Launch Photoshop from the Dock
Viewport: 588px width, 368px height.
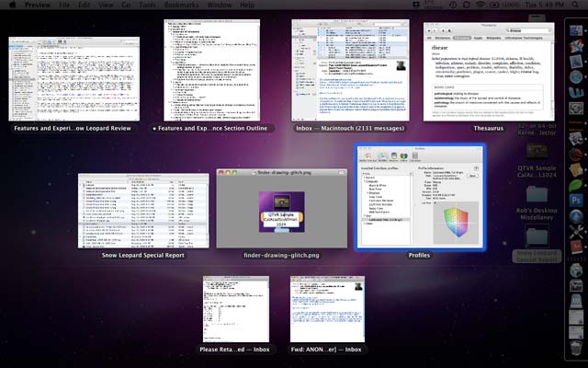pyautogui.click(x=576, y=201)
